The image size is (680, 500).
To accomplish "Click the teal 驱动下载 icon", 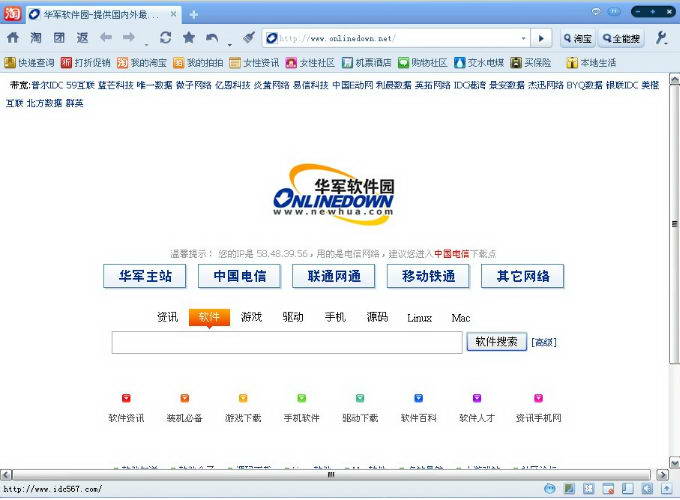I will coord(360,398).
